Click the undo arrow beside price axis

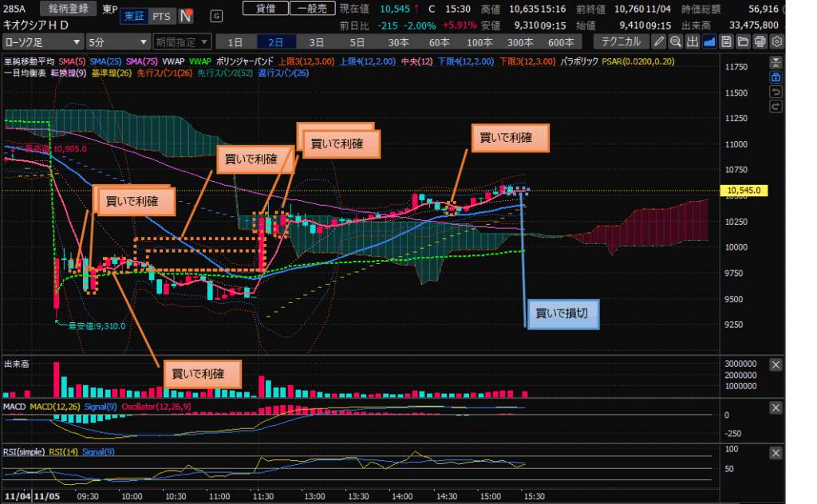click(776, 92)
